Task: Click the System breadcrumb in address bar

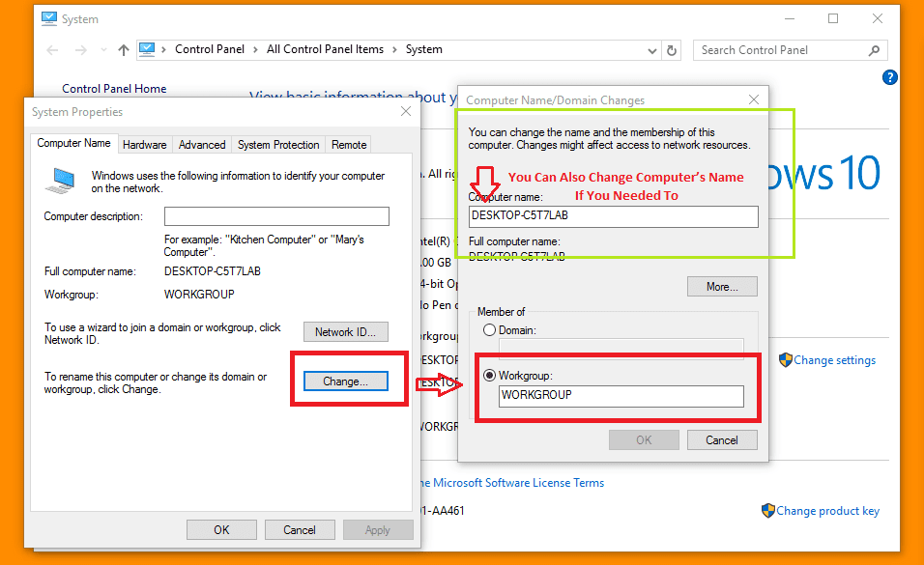Action: click(x=423, y=49)
